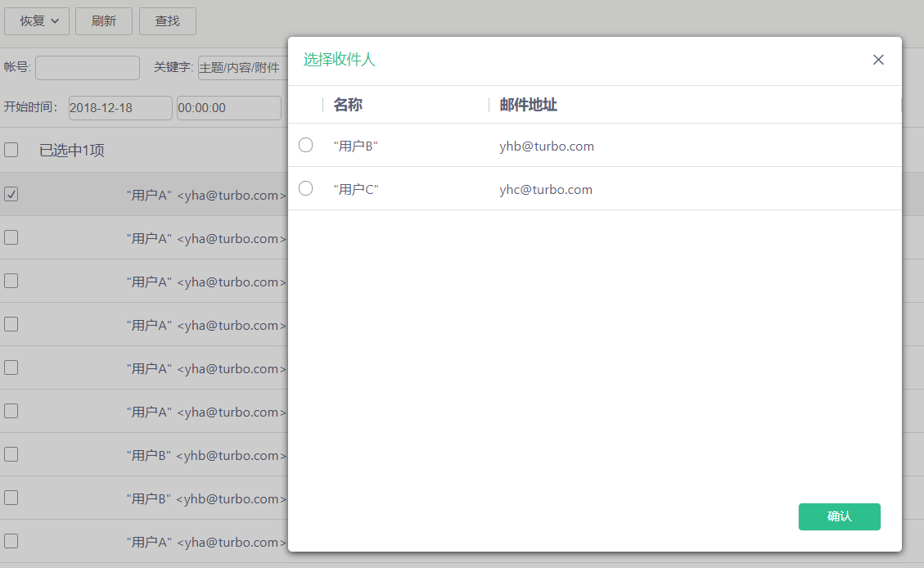Viewport: 924px width, 568px height.
Task: Click the 查找 button
Action: 167,21
